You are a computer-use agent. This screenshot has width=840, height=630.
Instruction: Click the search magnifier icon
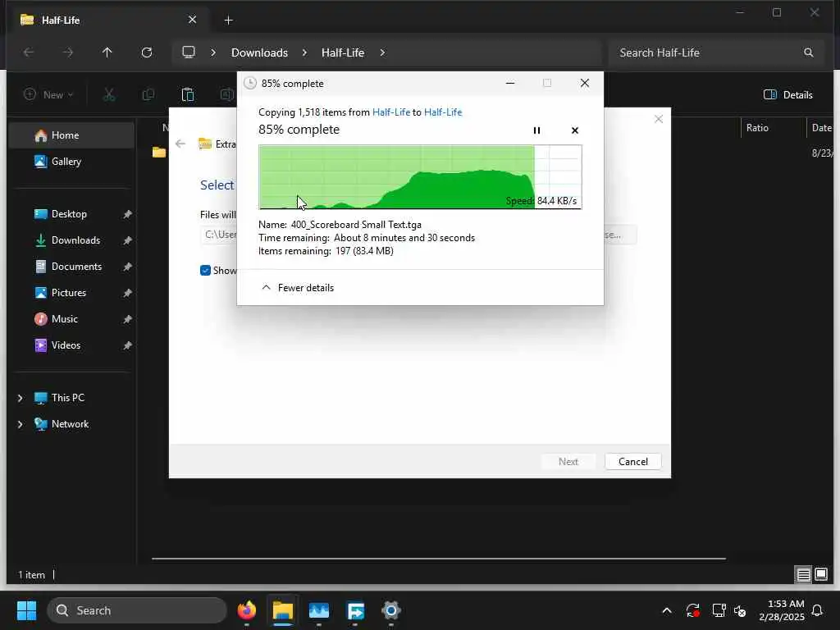pyautogui.click(x=808, y=52)
